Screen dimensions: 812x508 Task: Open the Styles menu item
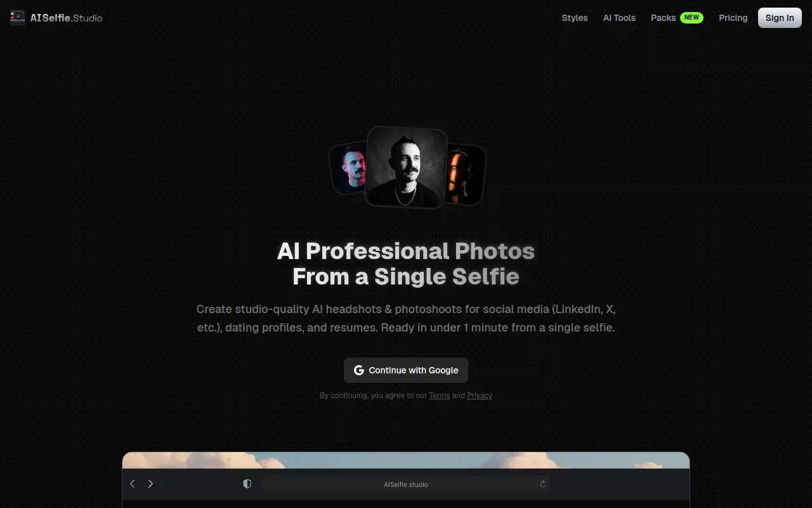(575, 18)
